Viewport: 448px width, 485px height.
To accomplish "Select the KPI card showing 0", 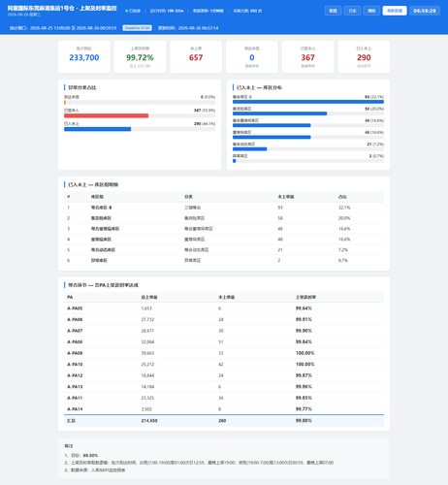I will point(252,57).
